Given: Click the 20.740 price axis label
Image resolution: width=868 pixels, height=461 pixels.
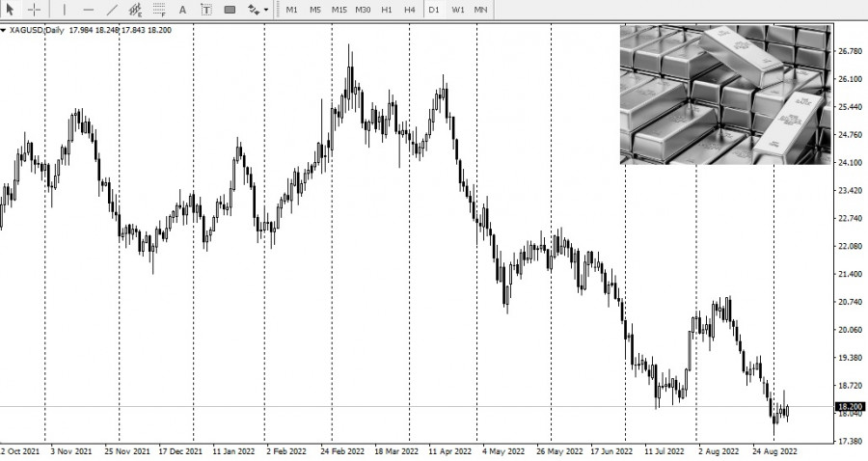Looking at the screenshot, I should pyautogui.click(x=851, y=302).
